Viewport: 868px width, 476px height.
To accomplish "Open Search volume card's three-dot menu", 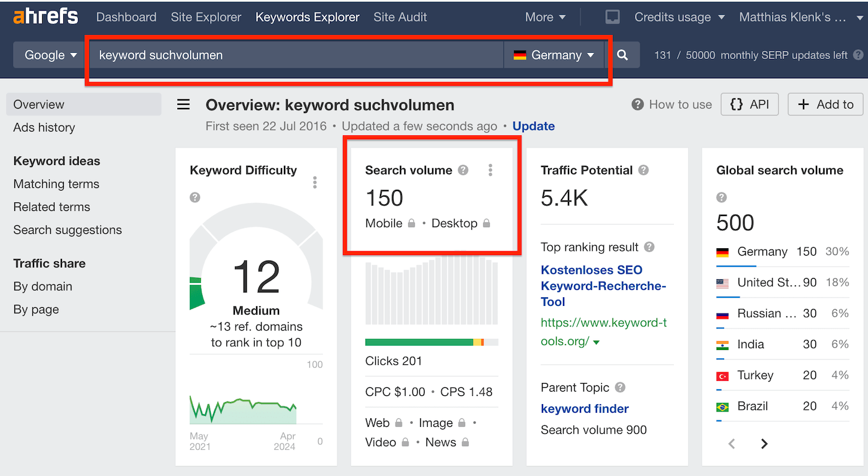I will (x=490, y=170).
